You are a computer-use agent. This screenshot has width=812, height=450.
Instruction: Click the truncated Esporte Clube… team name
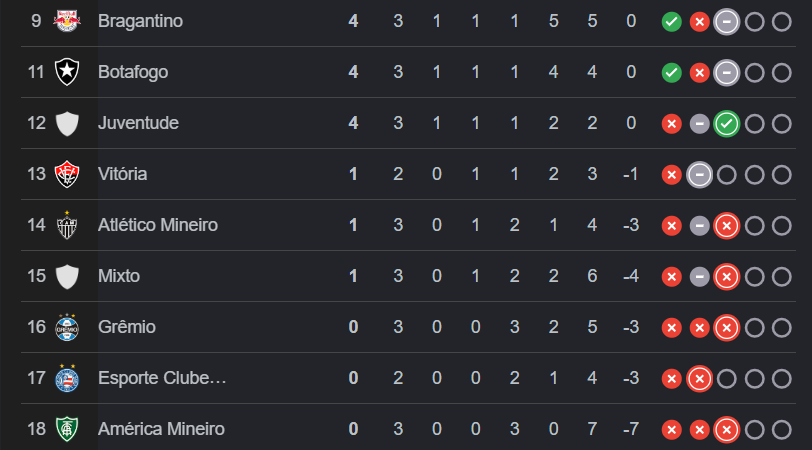pyautogui.click(x=162, y=378)
